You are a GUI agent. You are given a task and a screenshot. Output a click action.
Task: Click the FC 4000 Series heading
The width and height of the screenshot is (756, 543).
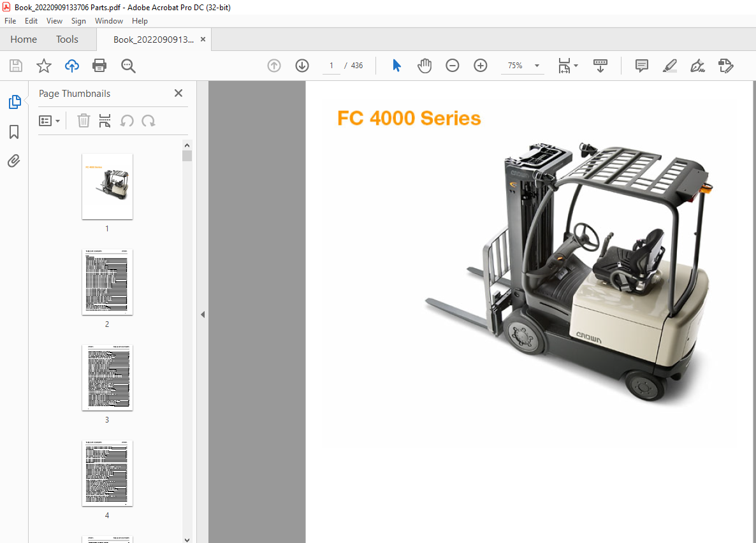(x=409, y=119)
